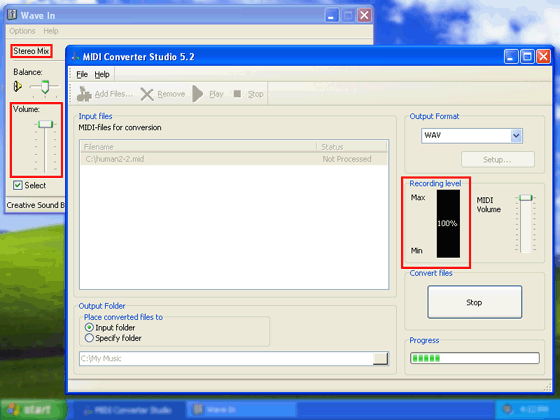Adjust the Wave In Volume slider
This screenshot has height=420, width=560.
point(45,124)
